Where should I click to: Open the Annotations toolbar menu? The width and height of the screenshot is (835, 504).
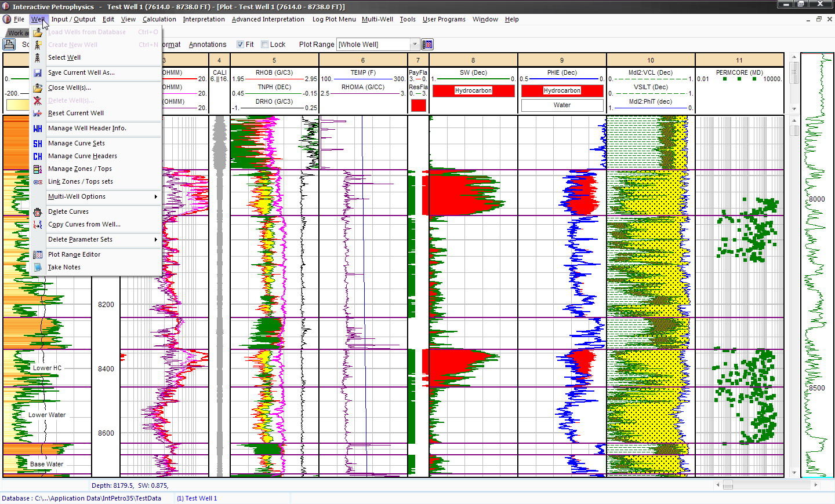coord(208,45)
